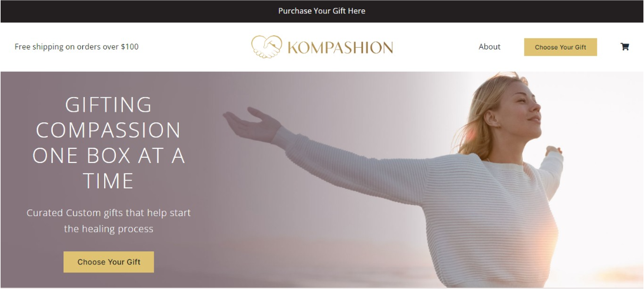This screenshot has height=289, width=644.
Task: Click the Gifting Compassion headline
Action: (x=108, y=143)
